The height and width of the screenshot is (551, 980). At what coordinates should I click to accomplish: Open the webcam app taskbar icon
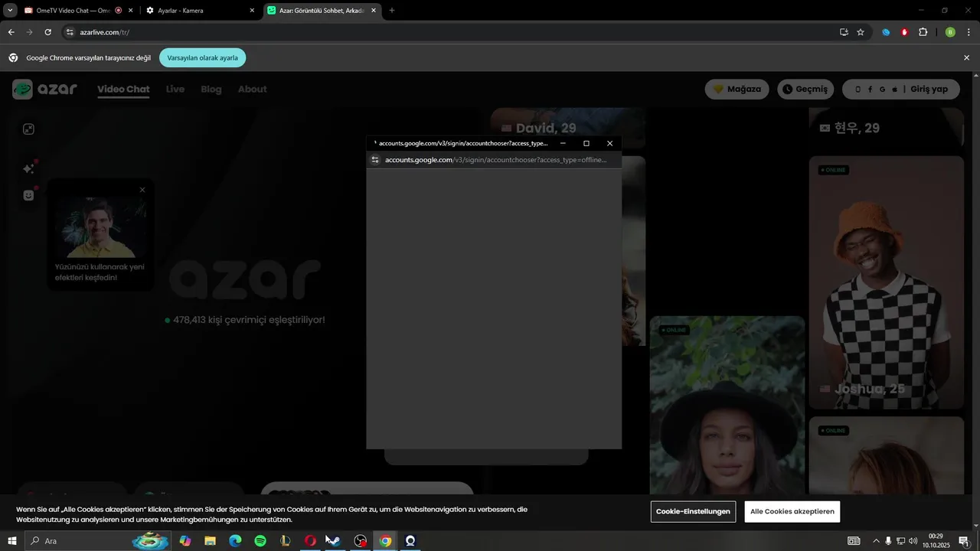(x=410, y=541)
